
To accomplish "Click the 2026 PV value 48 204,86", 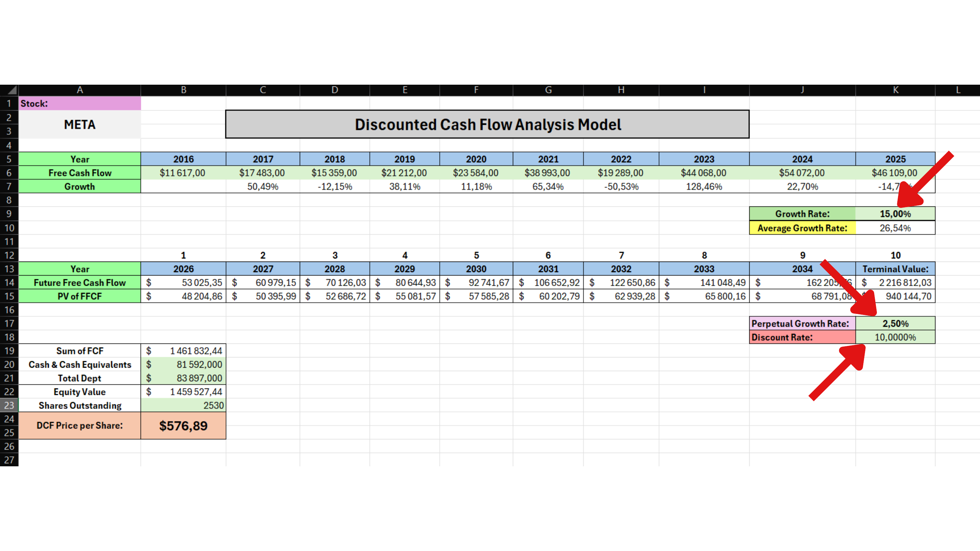I will [x=183, y=296].
